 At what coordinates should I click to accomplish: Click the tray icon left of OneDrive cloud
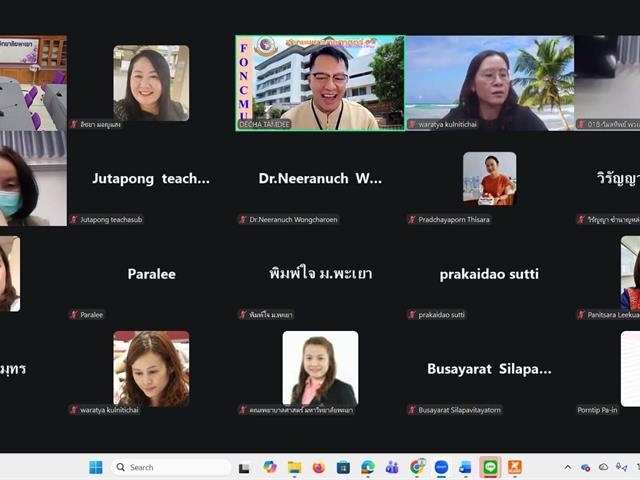point(585,467)
